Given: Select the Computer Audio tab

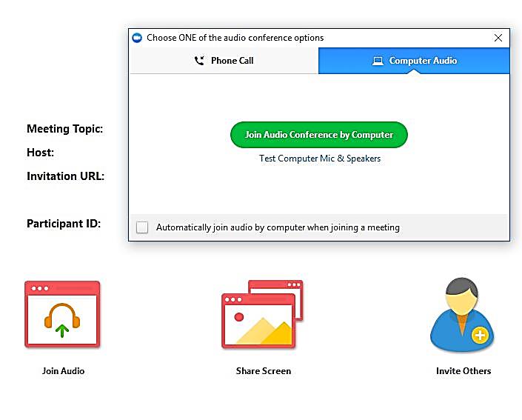Looking at the screenshot, I should 414,61.
